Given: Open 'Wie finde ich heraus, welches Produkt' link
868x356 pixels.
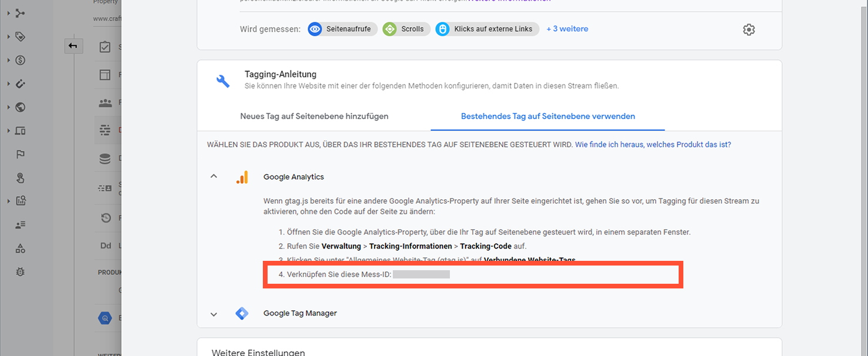Looking at the screenshot, I should [x=653, y=145].
